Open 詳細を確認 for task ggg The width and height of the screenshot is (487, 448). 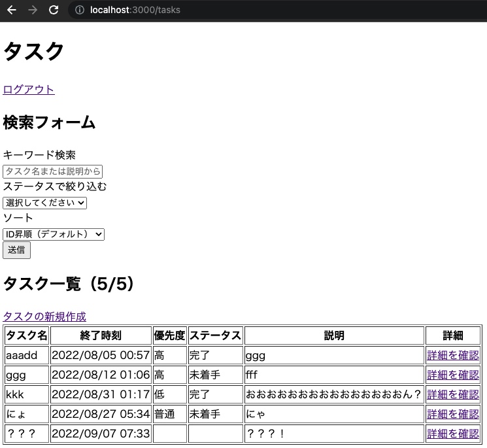[453, 375]
